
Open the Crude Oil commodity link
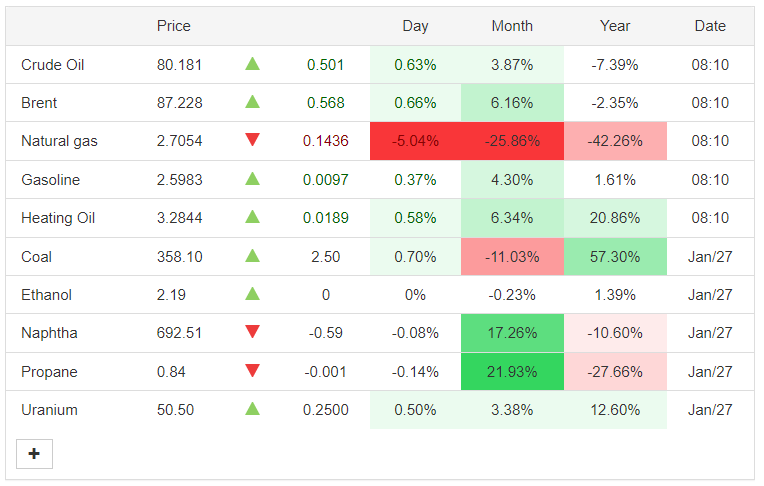53,65
